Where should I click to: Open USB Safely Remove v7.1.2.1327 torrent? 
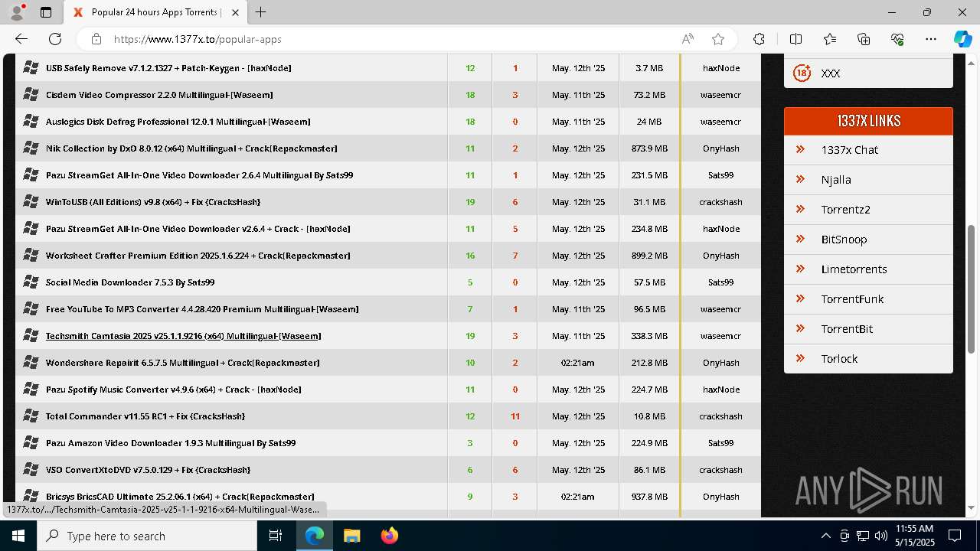click(x=168, y=68)
